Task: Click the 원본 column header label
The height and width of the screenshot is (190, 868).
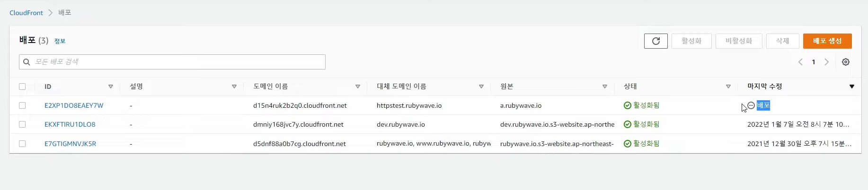Action: 507,86
